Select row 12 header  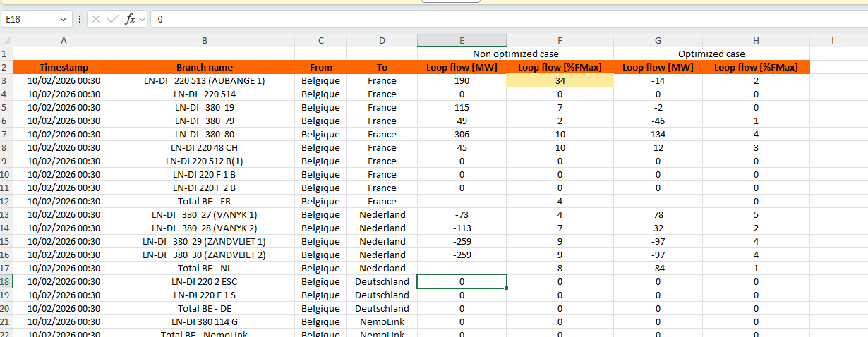6,202
